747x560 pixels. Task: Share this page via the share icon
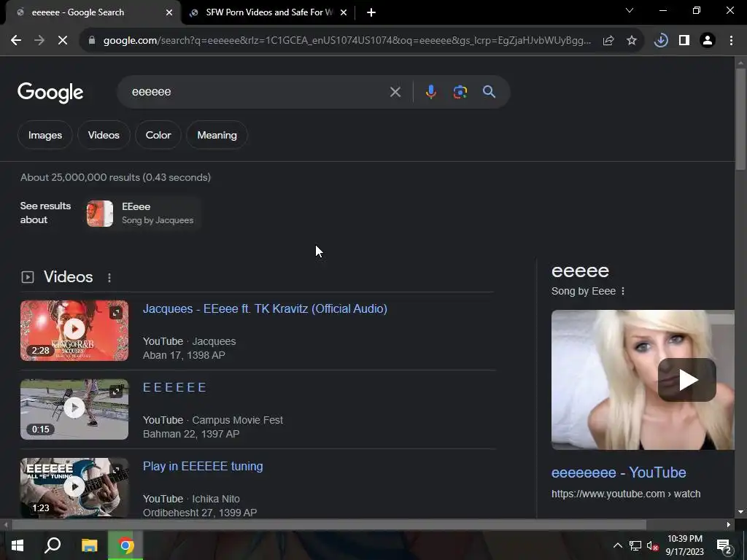[x=608, y=41]
